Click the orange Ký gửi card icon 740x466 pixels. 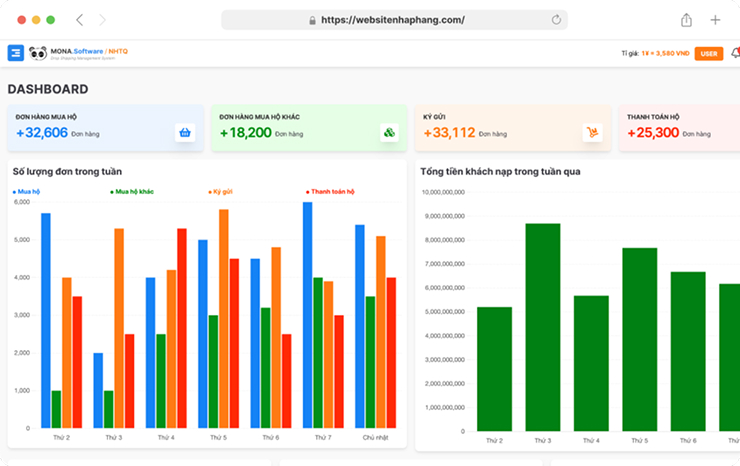pos(593,132)
